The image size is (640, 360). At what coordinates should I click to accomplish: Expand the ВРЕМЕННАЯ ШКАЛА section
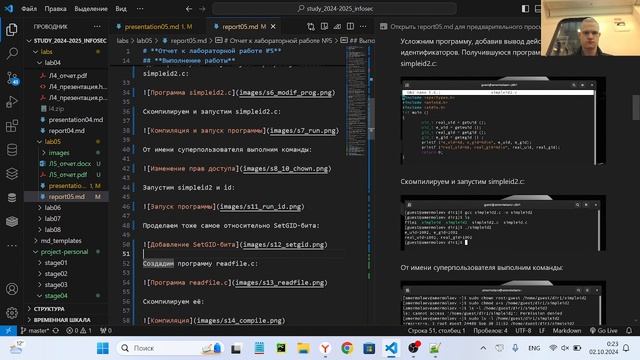66,320
